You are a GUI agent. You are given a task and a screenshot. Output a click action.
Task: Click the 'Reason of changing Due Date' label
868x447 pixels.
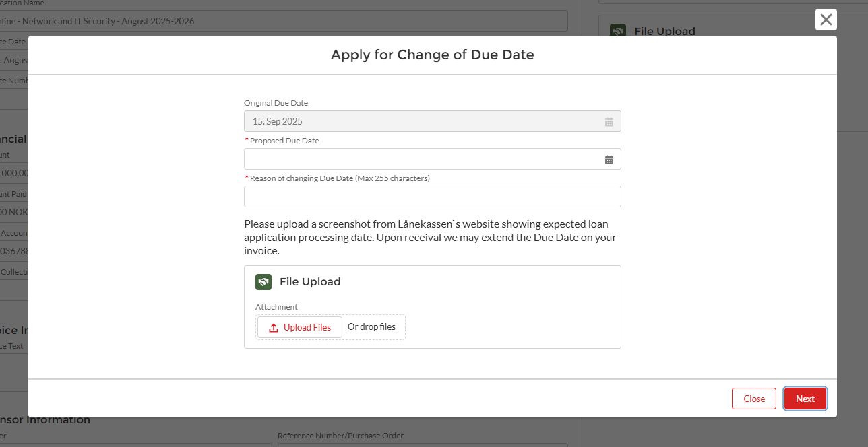340,178
